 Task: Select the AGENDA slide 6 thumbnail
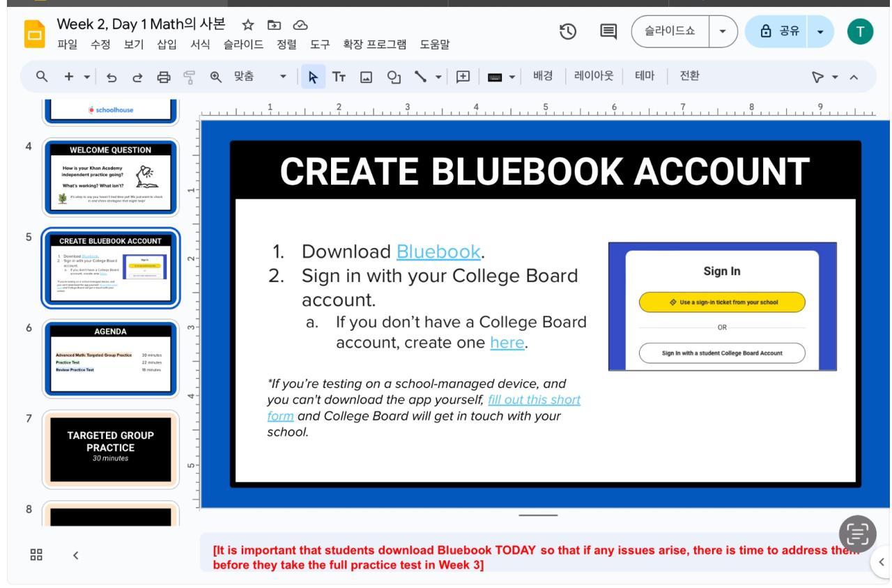tap(109, 359)
